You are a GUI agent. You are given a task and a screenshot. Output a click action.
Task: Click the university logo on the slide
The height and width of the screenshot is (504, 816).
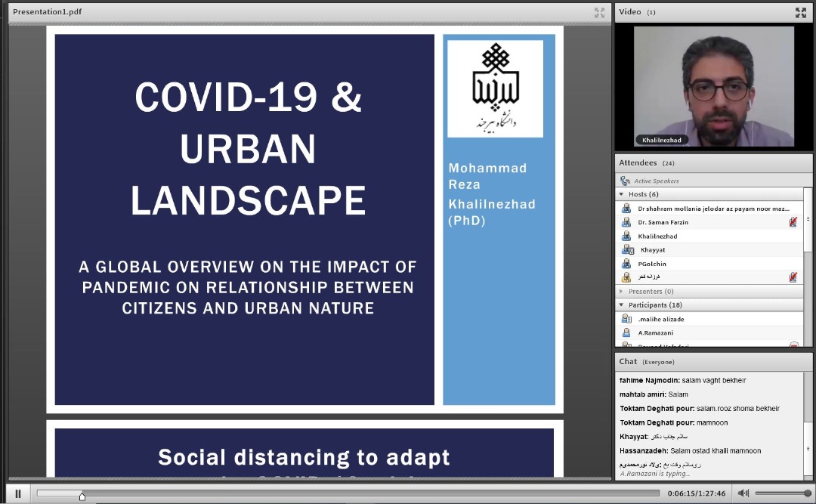pyautogui.click(x=495, y=88)
